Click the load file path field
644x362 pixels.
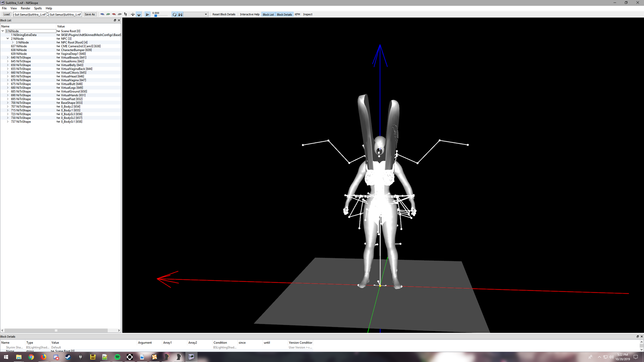[x=30, y=14]
